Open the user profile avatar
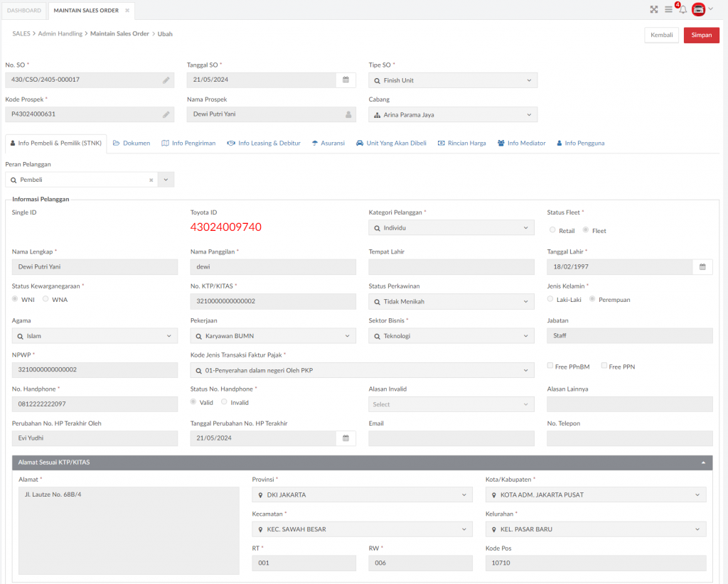 [698, 9]
